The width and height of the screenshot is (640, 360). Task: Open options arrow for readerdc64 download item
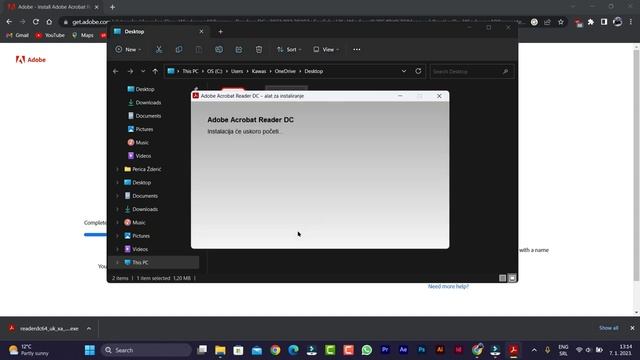coord(89,328)
